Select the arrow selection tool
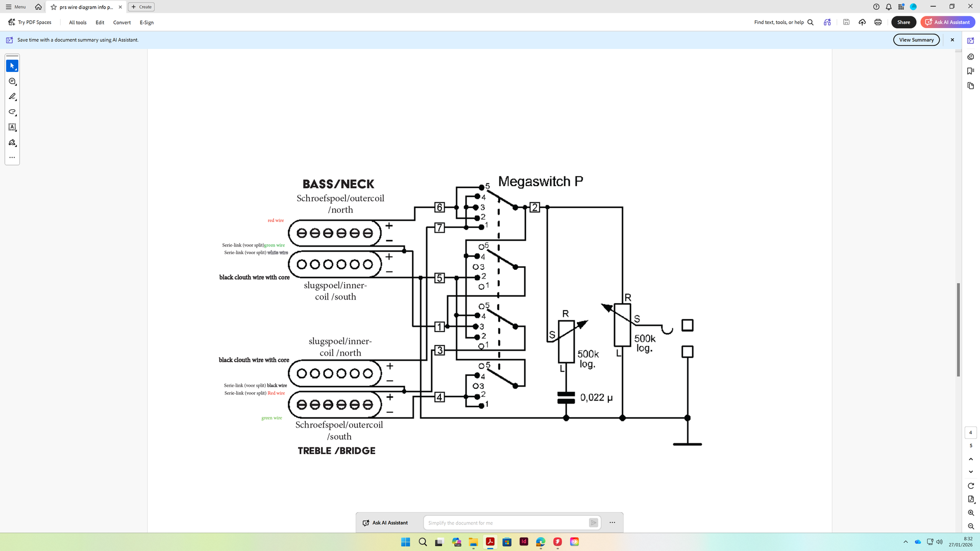The image size is (980, 551). point(12,66)
